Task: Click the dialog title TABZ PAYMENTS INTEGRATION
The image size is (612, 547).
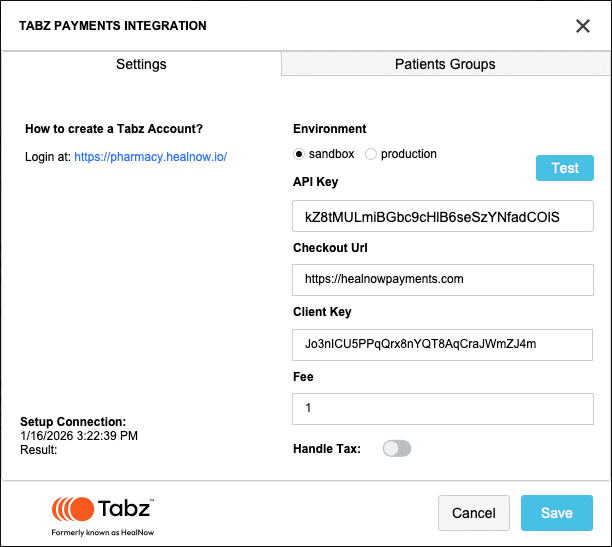Action: [x=113, y=26]
